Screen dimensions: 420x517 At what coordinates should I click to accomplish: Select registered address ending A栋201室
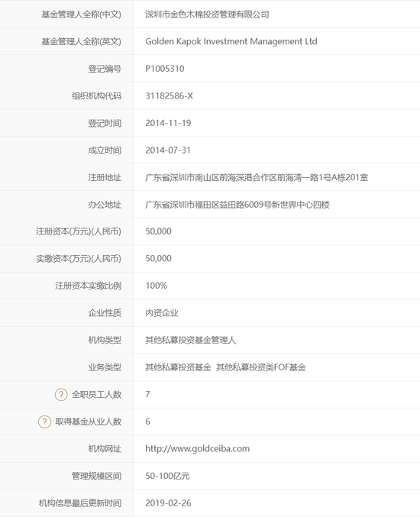click(257, 177)
